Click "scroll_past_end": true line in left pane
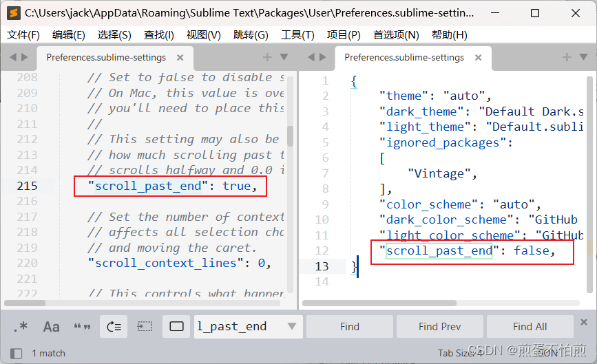The height and width of the screenshot is (364, 597). [172, 186]
